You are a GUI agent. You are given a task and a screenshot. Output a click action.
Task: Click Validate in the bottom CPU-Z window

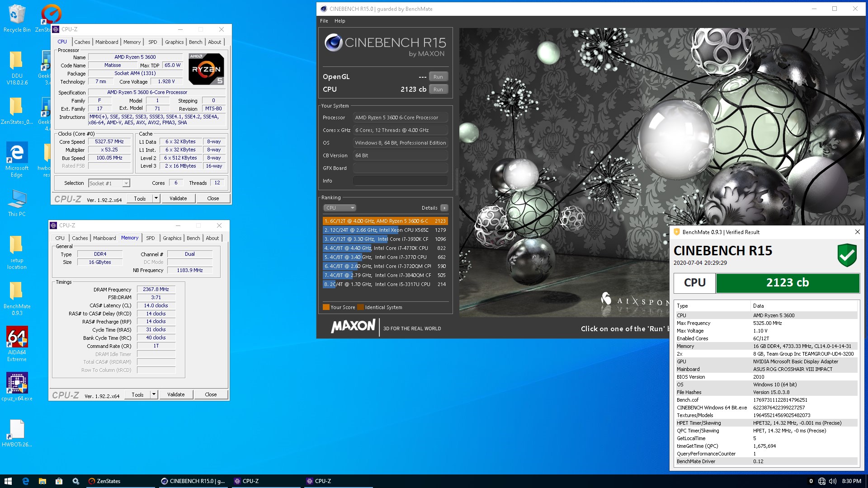coord(176,394)
